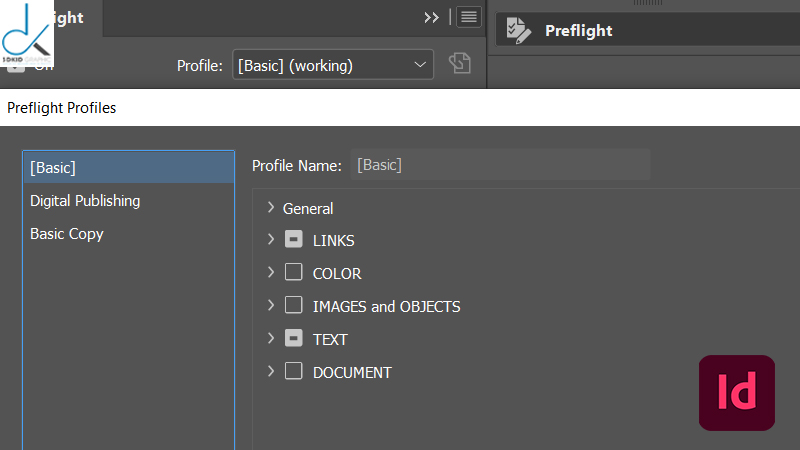Toggle the TEXT category checkbox
The height and width of the screenshot is (450, 800).
point(294,339)
